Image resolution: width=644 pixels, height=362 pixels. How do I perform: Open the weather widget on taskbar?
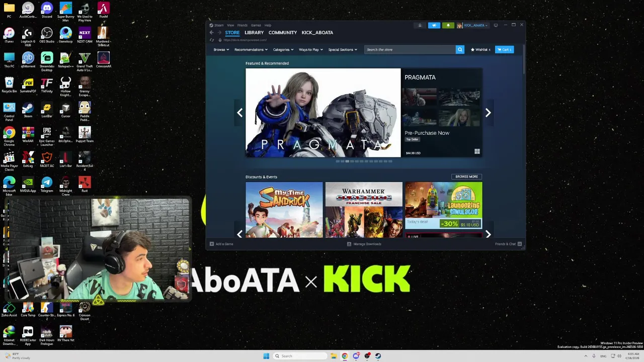click(17, 356)
